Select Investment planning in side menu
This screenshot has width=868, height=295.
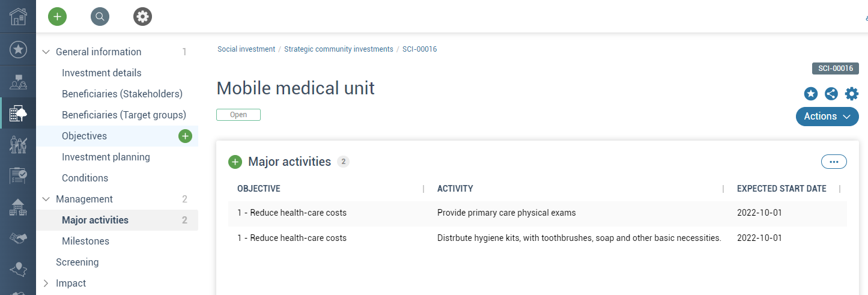click(106, 157)
